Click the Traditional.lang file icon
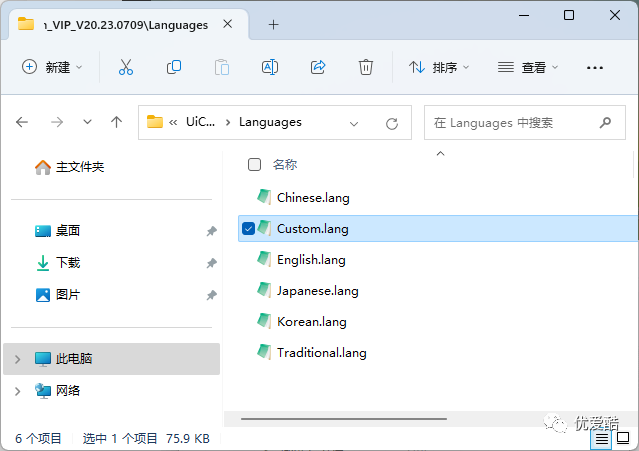 click(264, 352)
